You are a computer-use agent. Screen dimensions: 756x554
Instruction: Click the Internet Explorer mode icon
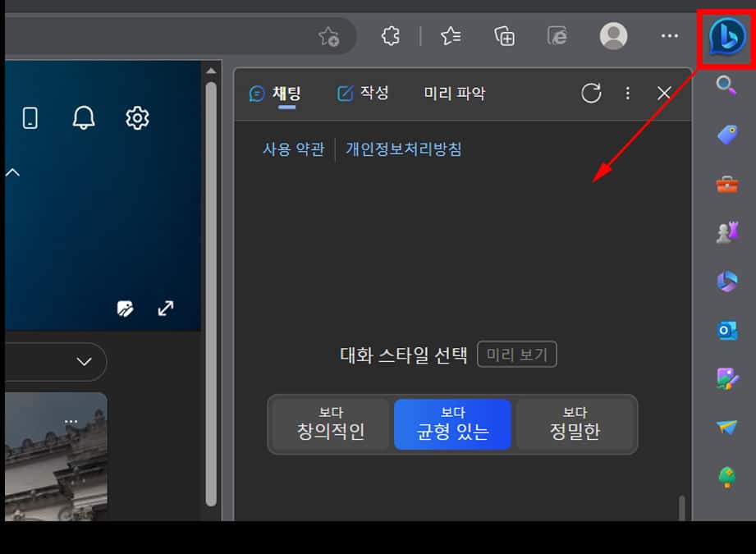click(557, 35)
